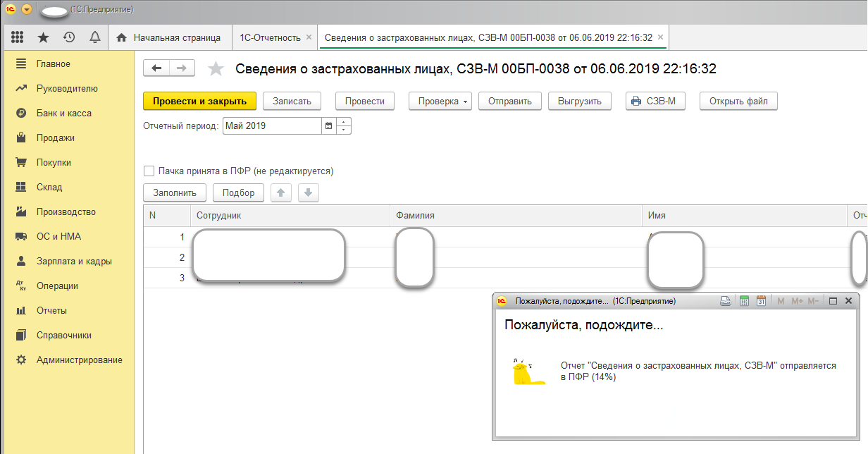The width and height of the screenshot is (868, 454).
Task: Print the СЗВ-М form
Action: 655,101
